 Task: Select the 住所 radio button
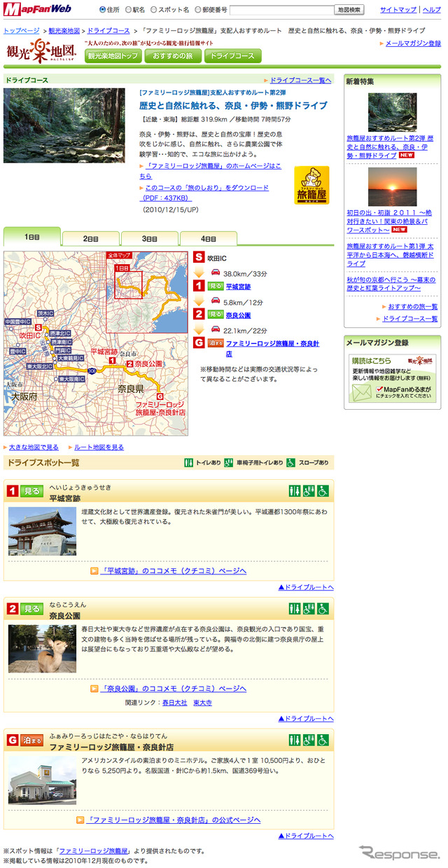(102, 10)
